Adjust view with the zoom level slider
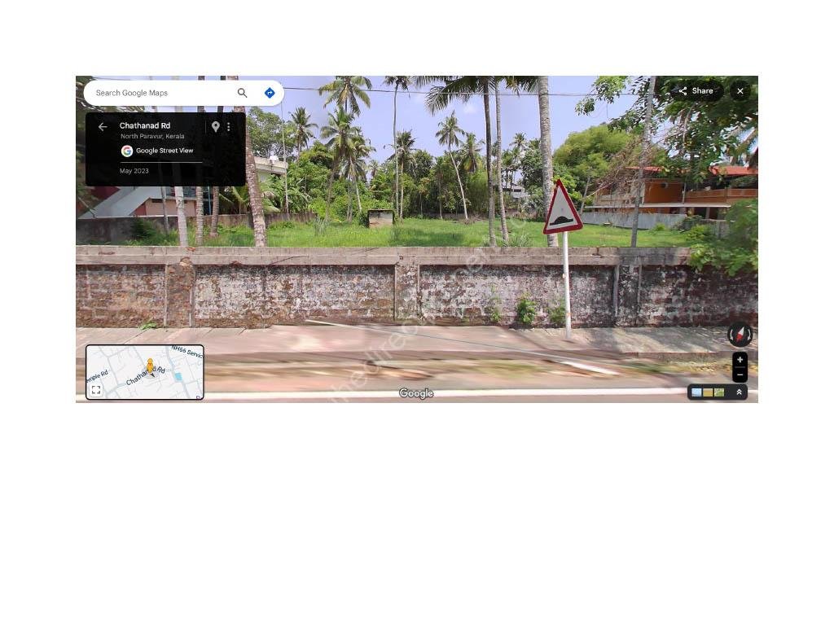 tap(740, 366)
